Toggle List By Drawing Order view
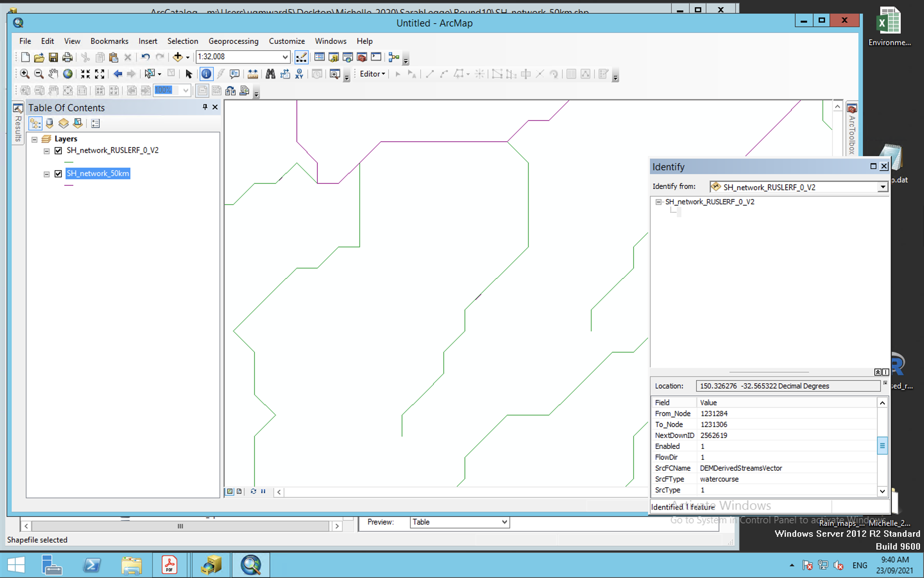 [x=35, y=124]
